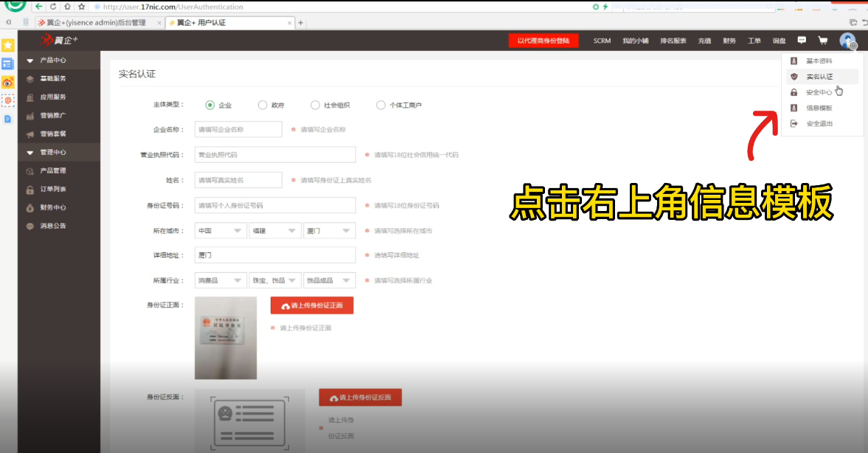The width and height of the screenshot is (868, 453).
Task: Click the browser home icon
Action: [68, 7]
